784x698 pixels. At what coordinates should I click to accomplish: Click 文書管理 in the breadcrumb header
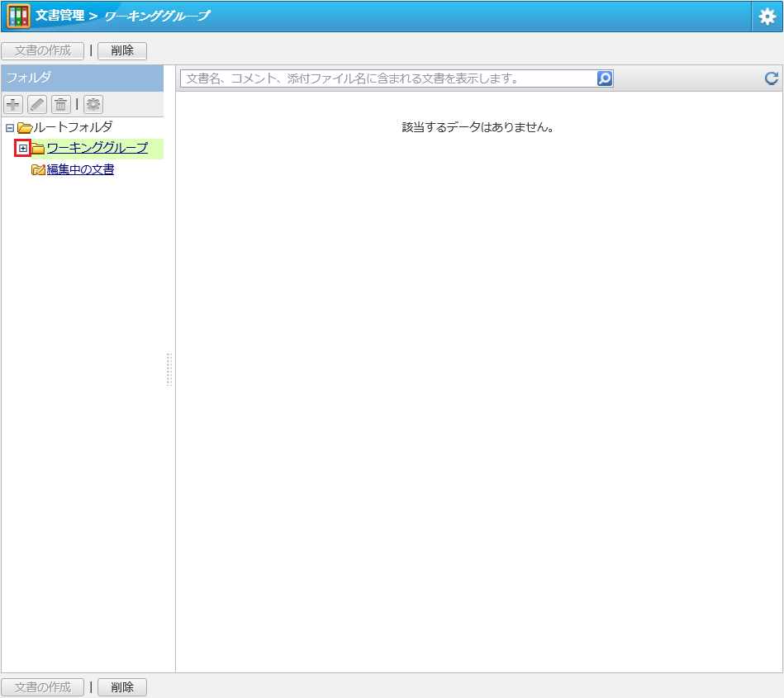pos(60,16)
